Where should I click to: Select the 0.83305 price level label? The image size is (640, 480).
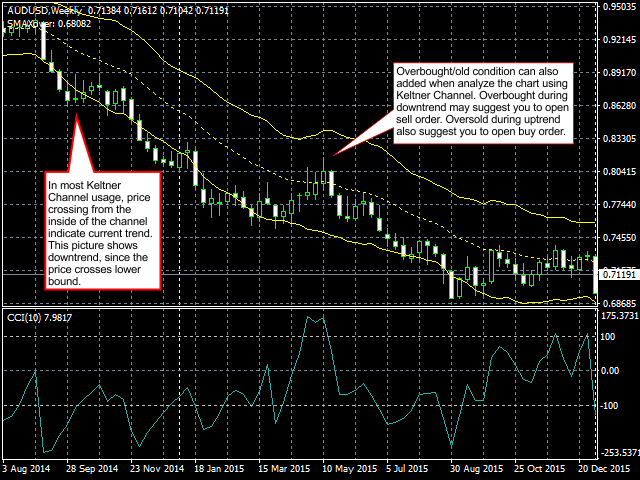click(619, 139)
